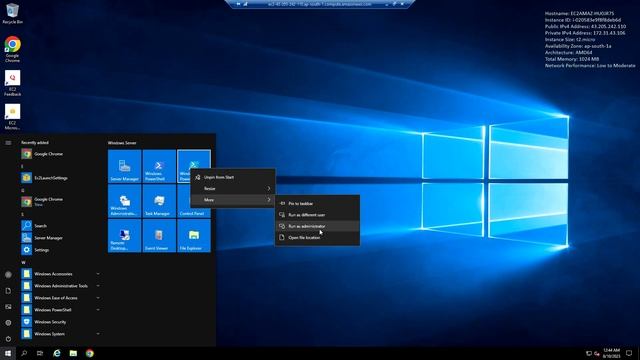
Task: Click the network icon in system tray
Action: [589, 353]
